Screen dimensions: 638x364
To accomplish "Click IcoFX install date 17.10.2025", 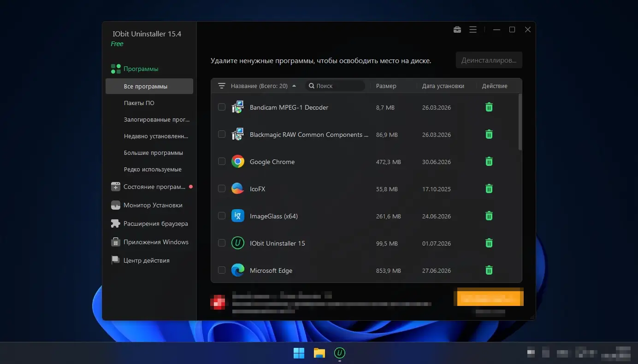I will point(437,189).
